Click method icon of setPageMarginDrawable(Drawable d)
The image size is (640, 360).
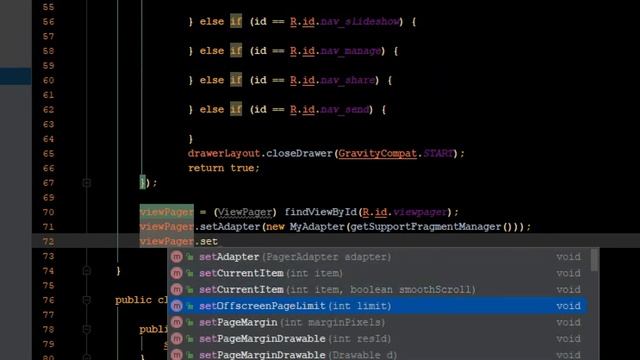[176, 354]
